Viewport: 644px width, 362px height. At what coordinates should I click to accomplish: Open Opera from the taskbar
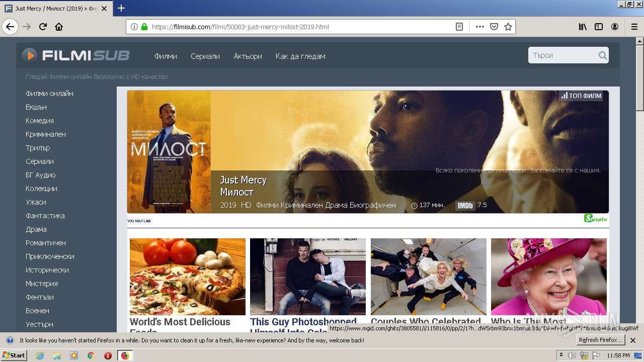click(x=108, y=355)
